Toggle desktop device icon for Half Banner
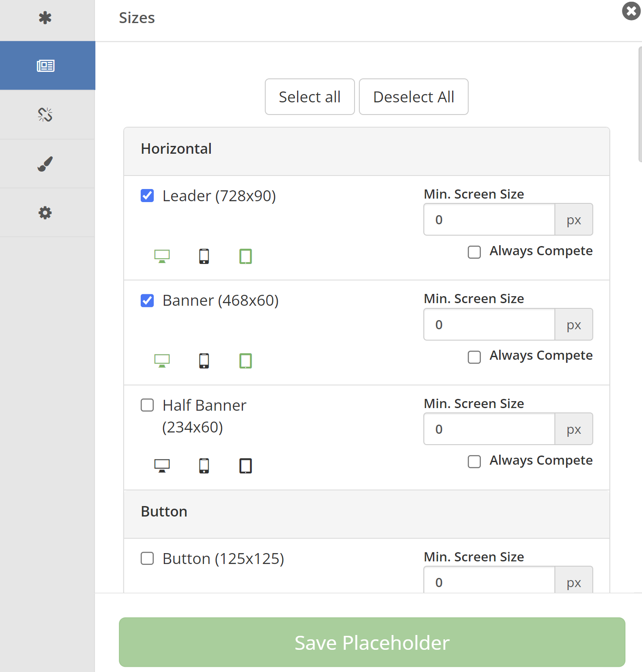Image resolution: width=642 pixels, height=672 pixels. point(162,466)
